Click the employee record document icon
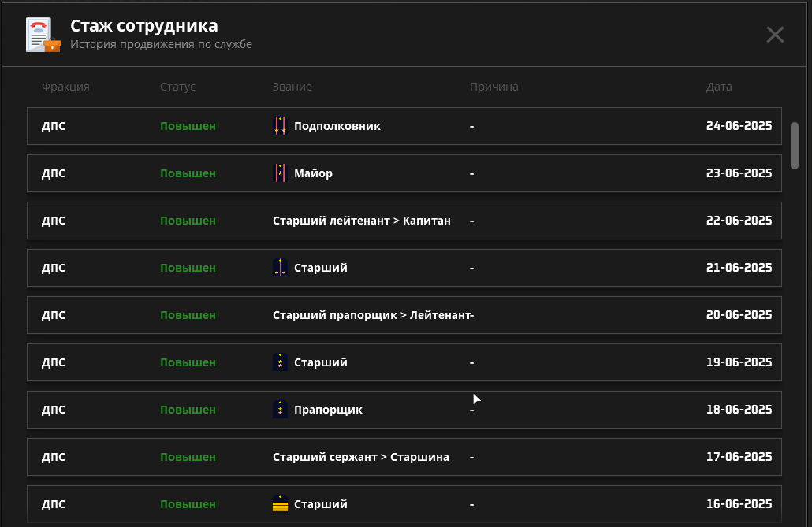This screenshot has height=527, width=812. pyautogui.click(x=43, y=35)
